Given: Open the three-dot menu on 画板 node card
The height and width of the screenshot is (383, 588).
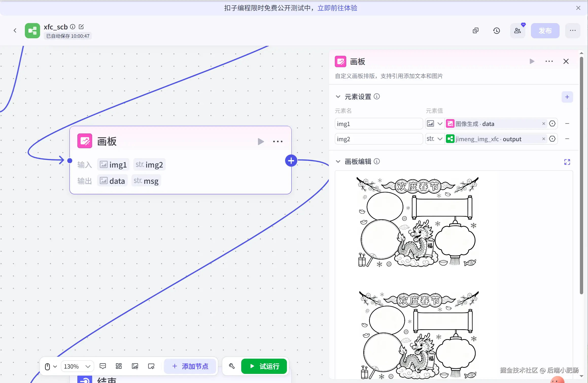Looking at the screenshot, I should [x=278, y=141].
